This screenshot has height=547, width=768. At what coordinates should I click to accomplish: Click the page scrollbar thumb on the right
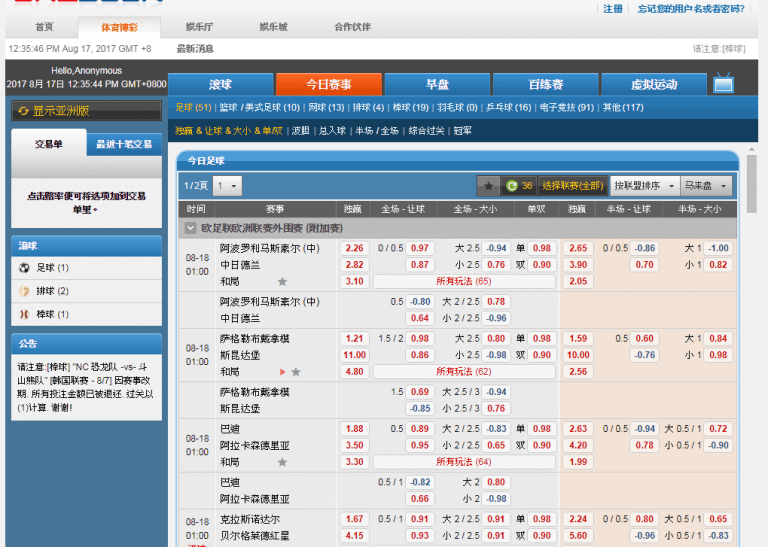click(752, 184)
